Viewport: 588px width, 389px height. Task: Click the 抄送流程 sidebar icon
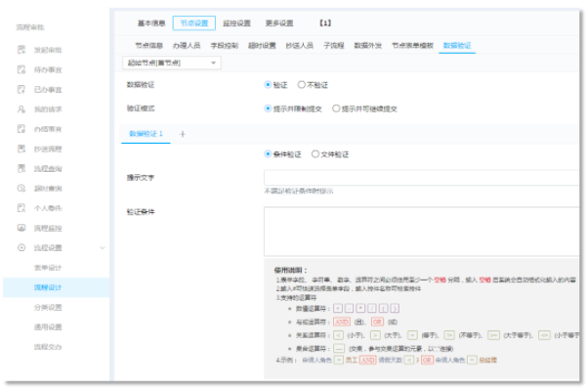[21, 149]
